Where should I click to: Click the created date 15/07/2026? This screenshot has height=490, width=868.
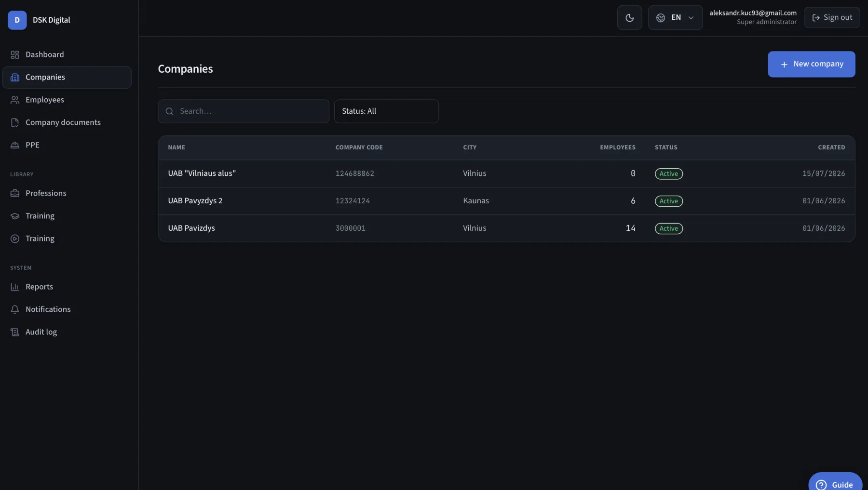click(x=824, y=173)
